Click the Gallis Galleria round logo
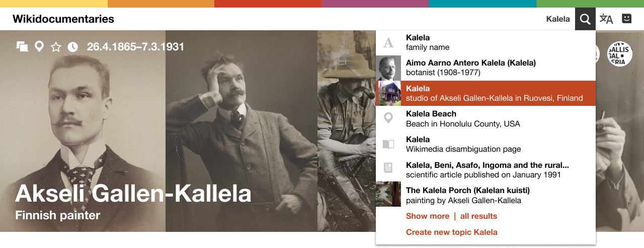The image size is (644, 248). [620, 54]
